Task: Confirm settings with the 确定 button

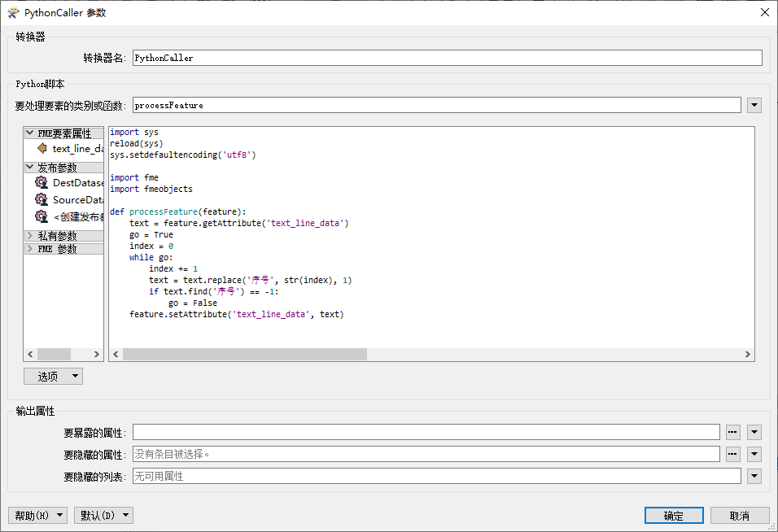Action: 674,515
